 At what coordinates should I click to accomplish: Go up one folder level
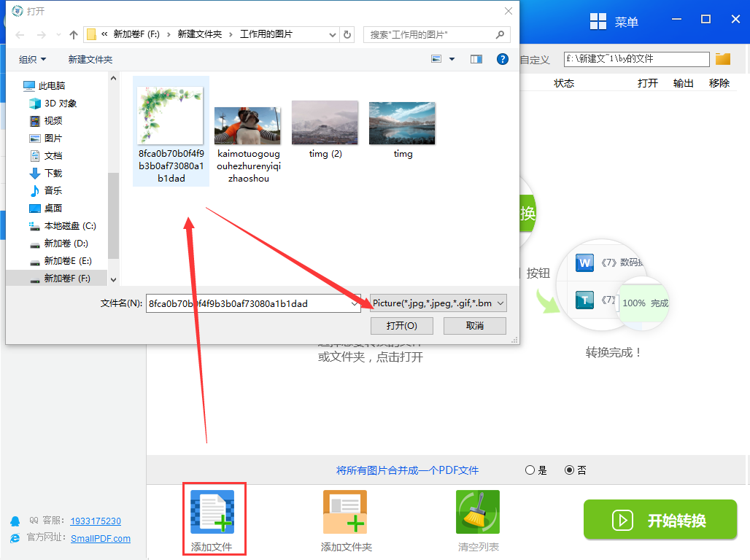coord(73,34)
